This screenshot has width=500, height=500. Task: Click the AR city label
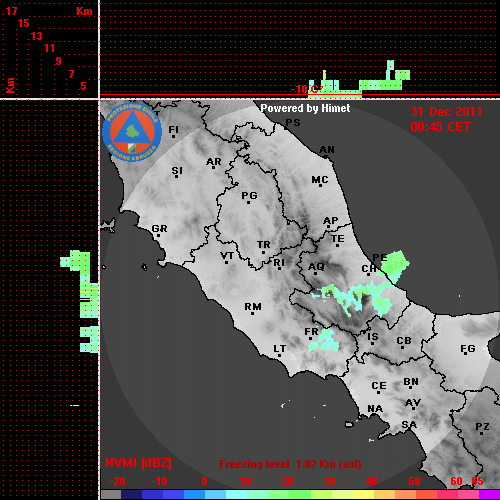tap(214, 162)
